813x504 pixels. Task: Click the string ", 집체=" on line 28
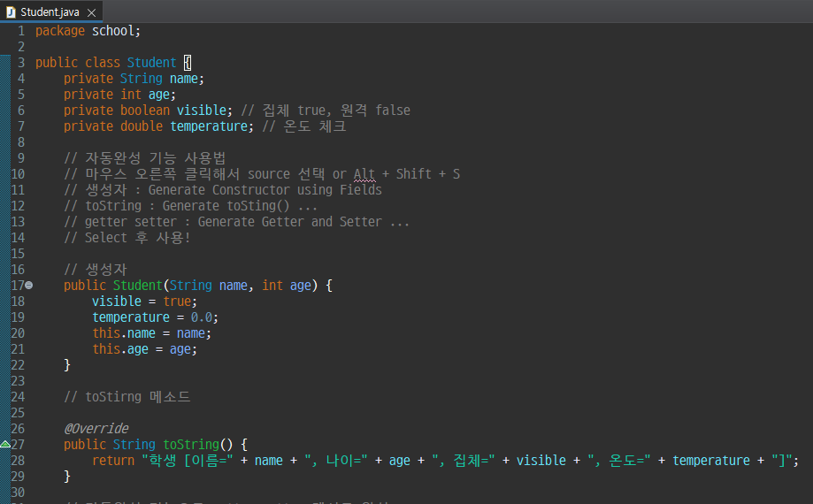coord(464,461)
